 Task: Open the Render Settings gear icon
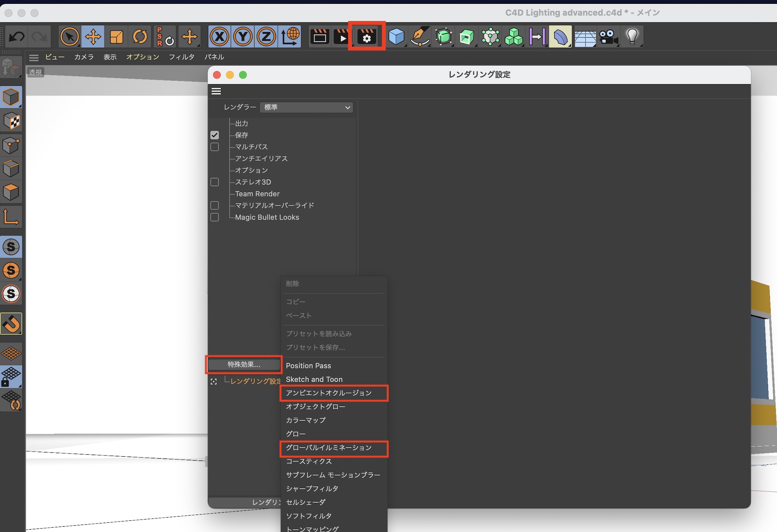(x=367, y=37)
